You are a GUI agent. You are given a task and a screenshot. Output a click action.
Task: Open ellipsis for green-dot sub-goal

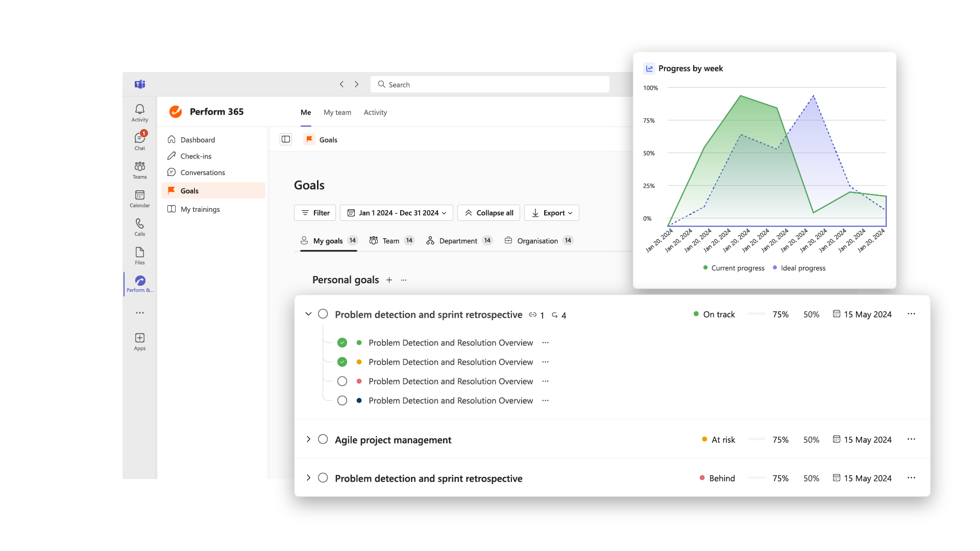pyautogui.click(x=545, y=343)
